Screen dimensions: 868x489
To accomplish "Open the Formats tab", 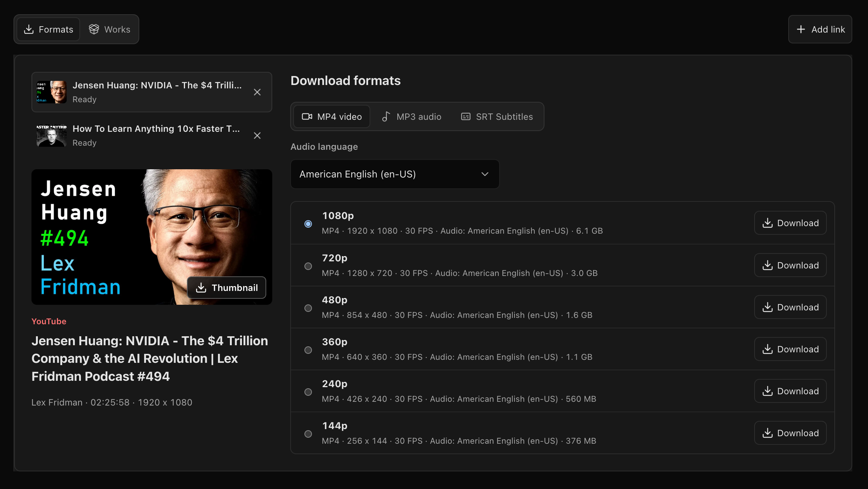I will click(48, 29).
